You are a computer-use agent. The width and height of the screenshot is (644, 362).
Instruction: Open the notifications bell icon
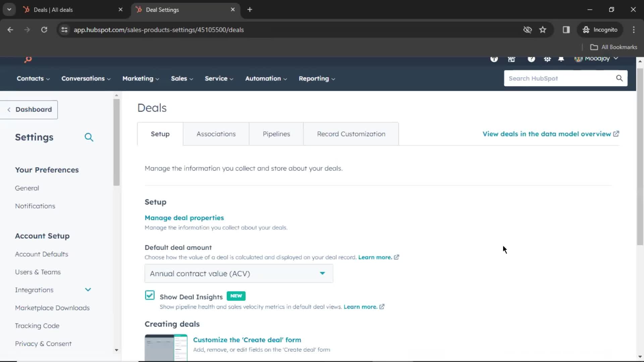[561, 59]
